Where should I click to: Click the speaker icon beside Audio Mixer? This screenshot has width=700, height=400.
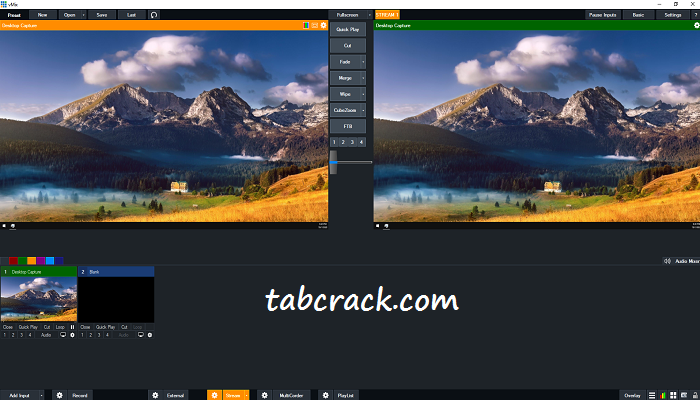tap(667, 261)
